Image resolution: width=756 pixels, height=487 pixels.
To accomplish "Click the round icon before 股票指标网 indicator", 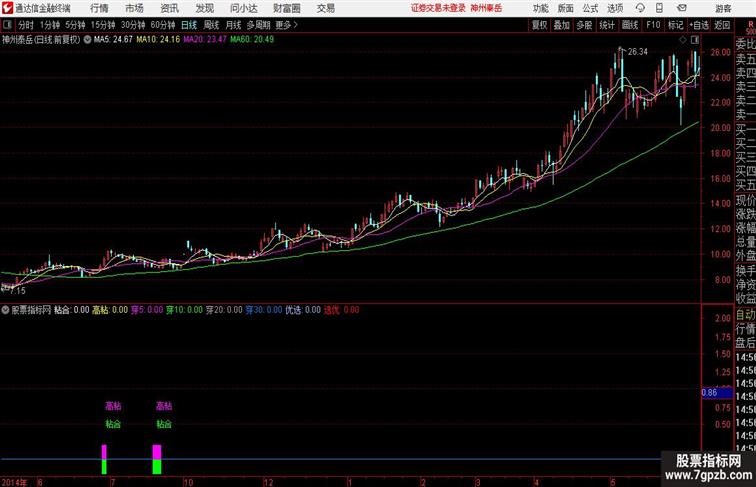I will coord(5,310).
